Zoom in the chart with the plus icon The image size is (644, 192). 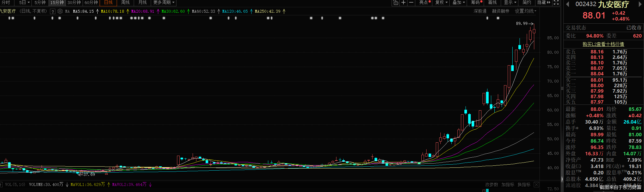tap(403, 3)
